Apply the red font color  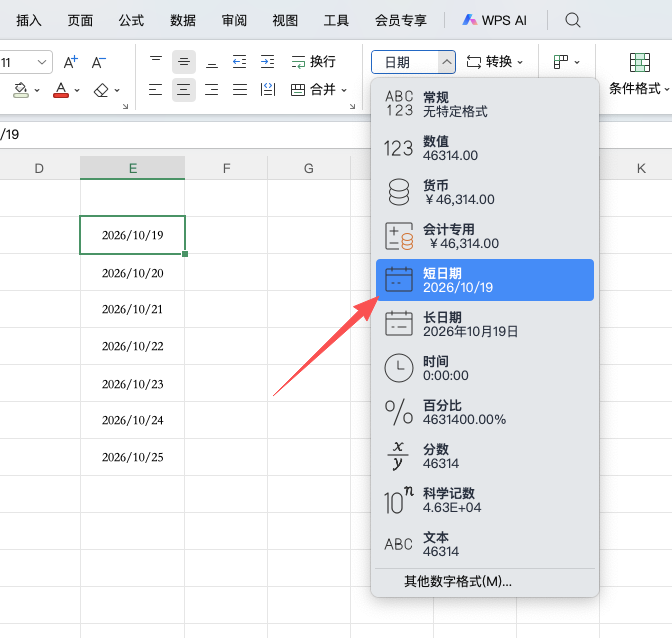tap(61, 90)
